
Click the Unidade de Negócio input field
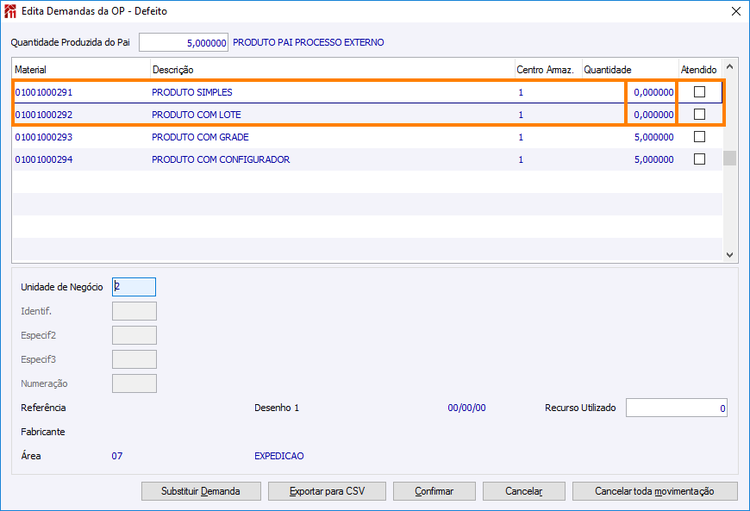click(134, 287)
